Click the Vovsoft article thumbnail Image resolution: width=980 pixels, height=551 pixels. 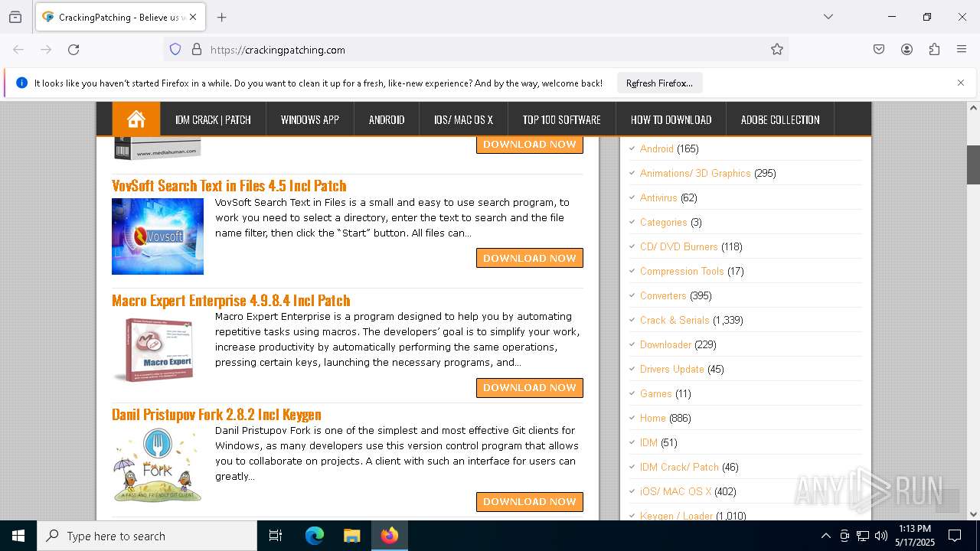158,236
